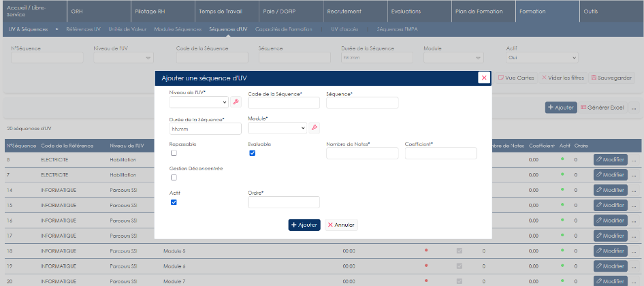Go to Accueil / Libre-Service

pos(33,12)
